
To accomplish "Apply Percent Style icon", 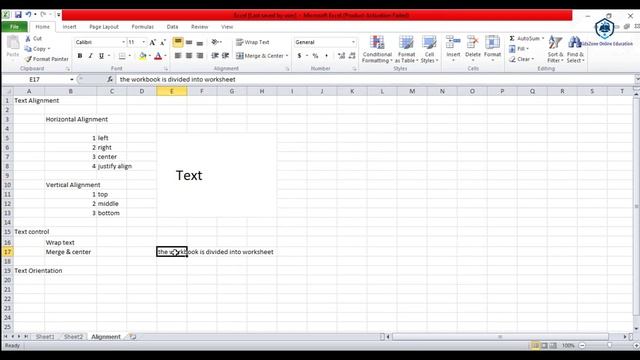I will click(x=315, y=56).
